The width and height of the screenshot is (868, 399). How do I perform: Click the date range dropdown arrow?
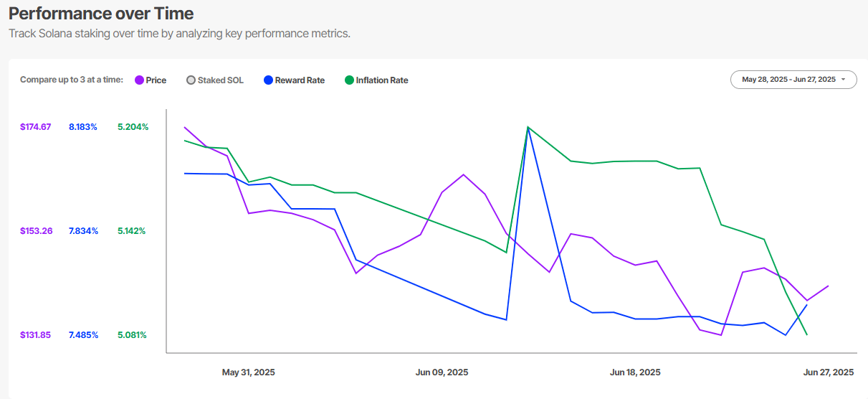(x=844, y=80)
